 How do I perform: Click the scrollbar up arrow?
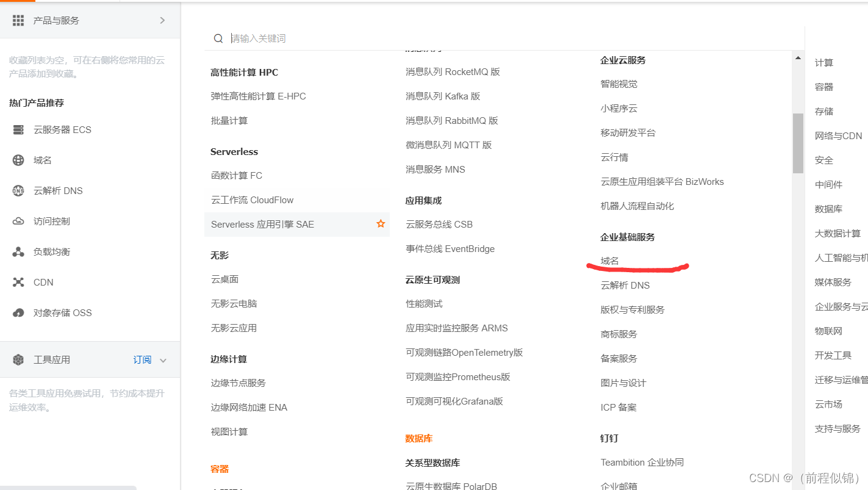pyautogui.click(x=798, y=58)
